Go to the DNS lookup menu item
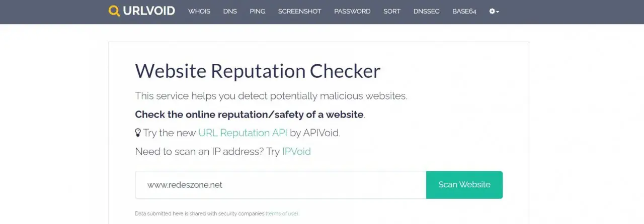 pyautogui.click(x=230, y=11)
